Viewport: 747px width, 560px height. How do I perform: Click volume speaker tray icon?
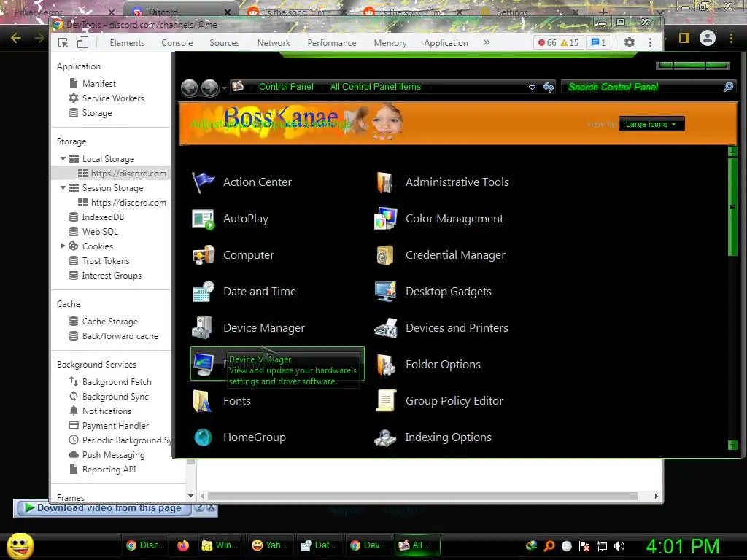[619, 545]
